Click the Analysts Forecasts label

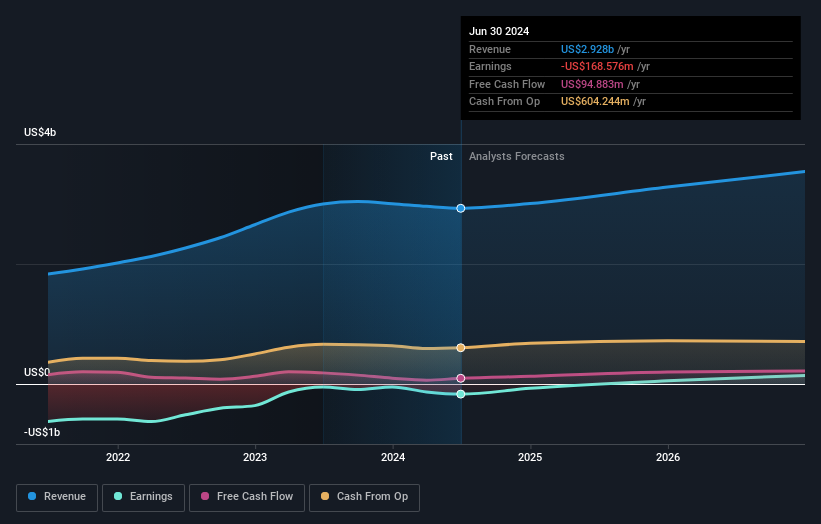pyautogui.click(x=516, y=156)
